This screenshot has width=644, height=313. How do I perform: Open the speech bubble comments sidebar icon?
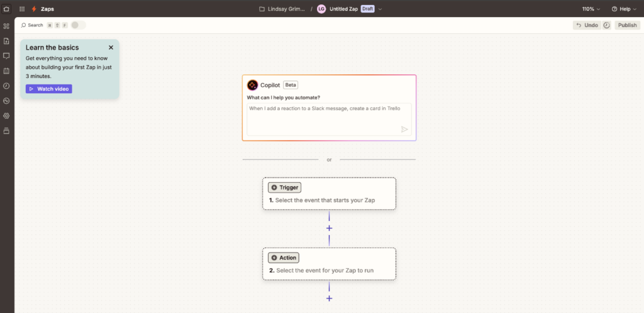[6, 56]
